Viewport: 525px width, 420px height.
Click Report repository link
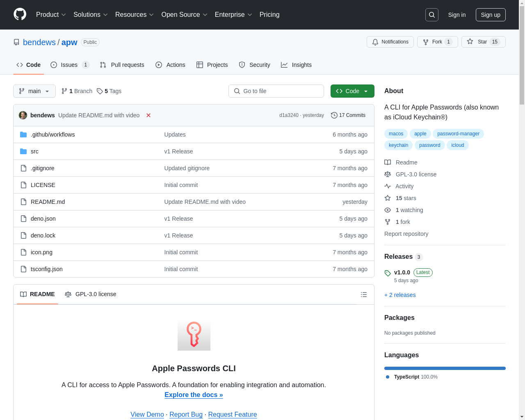point(406,234)
